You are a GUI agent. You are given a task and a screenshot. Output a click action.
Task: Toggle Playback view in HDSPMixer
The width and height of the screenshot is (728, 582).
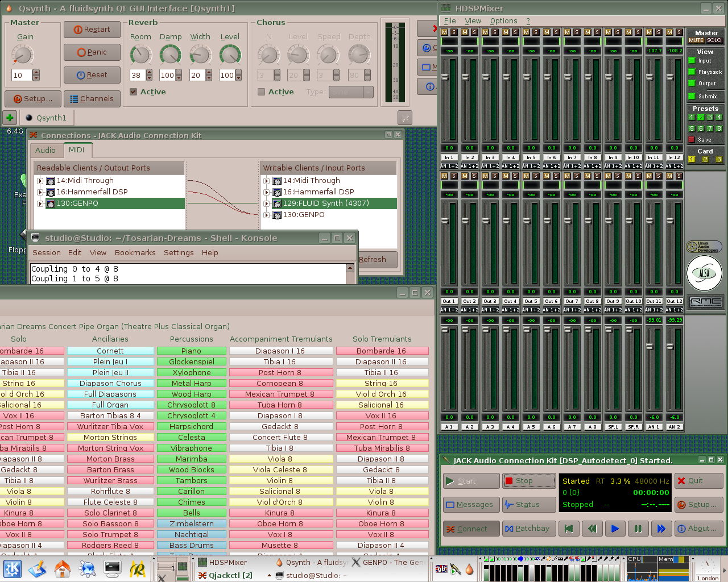pyautogui.click(x=692, y=72)
